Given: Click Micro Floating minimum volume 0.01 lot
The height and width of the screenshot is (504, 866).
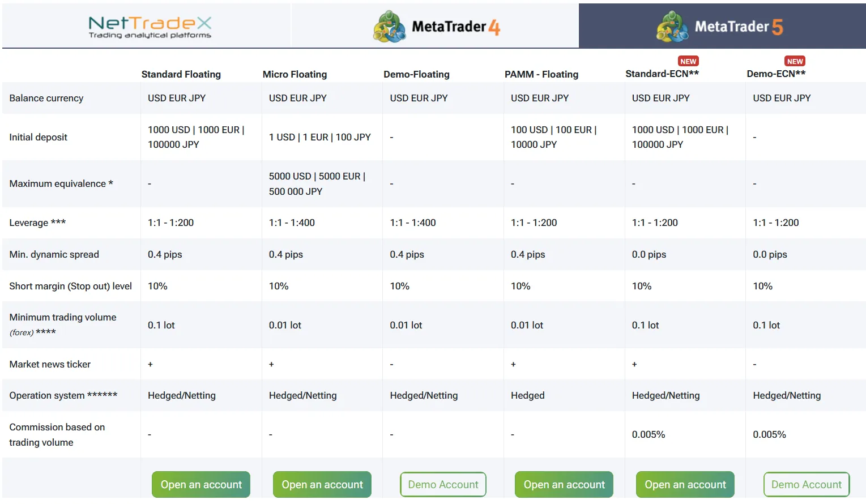Looking at the screenshot, I should [x=285, y=325].
